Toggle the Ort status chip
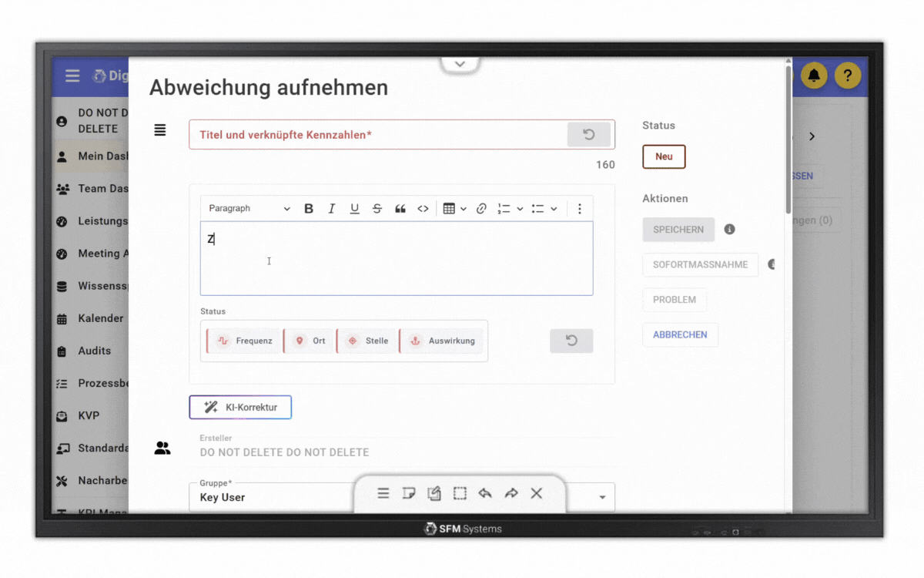Image resolution: width=924 pixels, height=578 pixels. (x=310, y=341)
